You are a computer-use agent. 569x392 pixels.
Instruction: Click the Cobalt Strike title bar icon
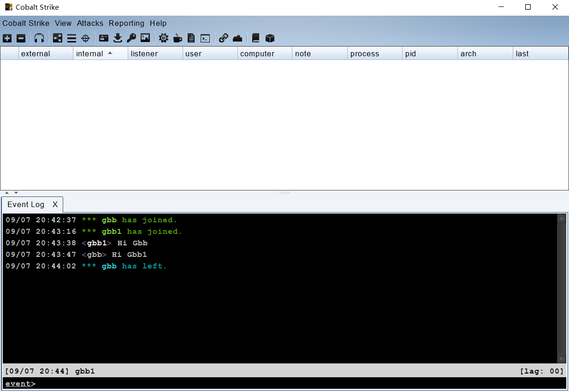coord(9,7)
